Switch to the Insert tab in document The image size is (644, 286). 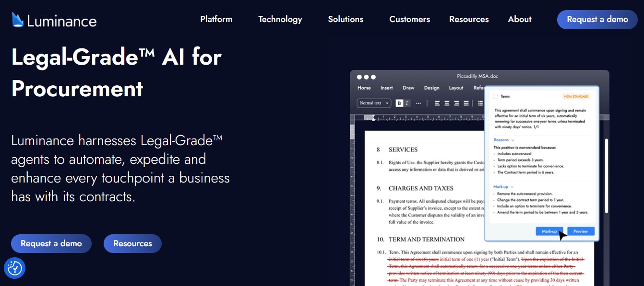pyautogui.click(x=386, y=88)
